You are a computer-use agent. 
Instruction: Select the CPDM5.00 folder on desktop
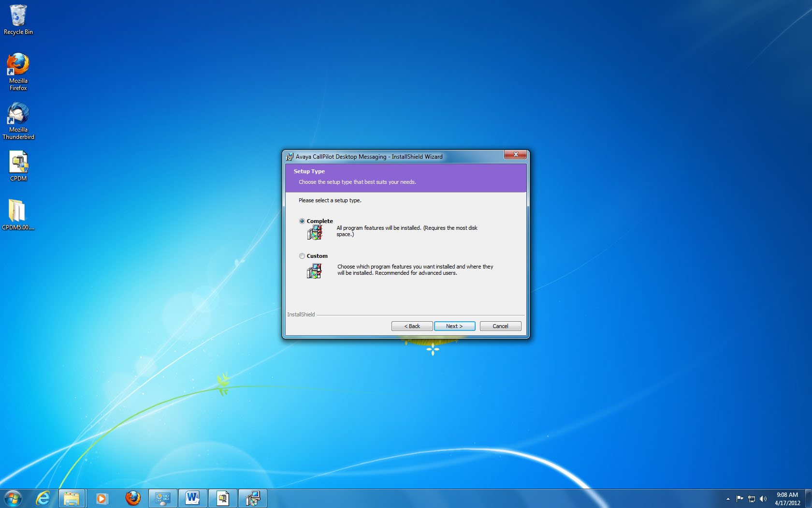[18, 215]
